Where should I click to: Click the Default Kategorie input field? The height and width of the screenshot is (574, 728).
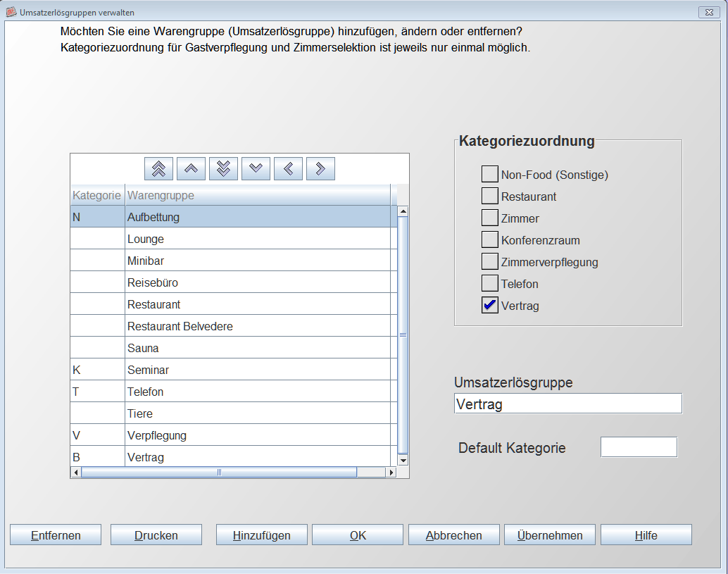639,447
